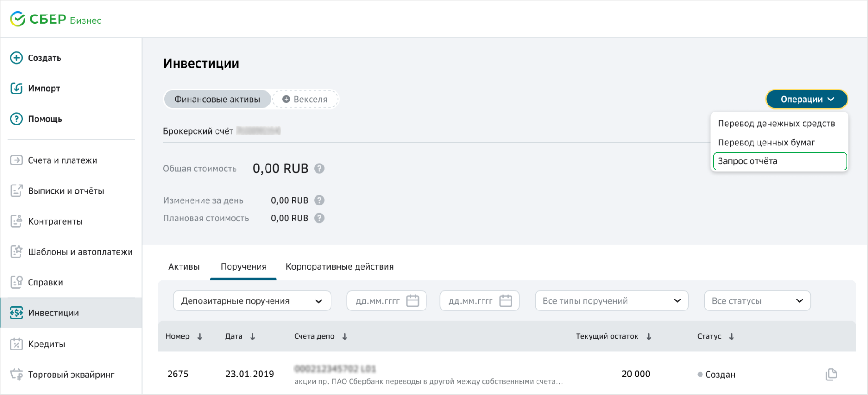Click the Помощь question mark icon

(16, 119)
